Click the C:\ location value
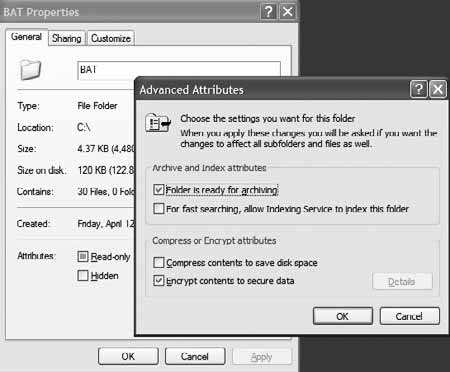 click(x=84, y=127)
